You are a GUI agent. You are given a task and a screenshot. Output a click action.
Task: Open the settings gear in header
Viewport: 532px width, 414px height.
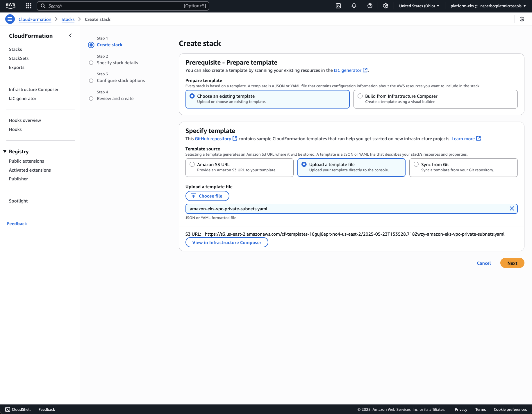[x=385, y=6]
